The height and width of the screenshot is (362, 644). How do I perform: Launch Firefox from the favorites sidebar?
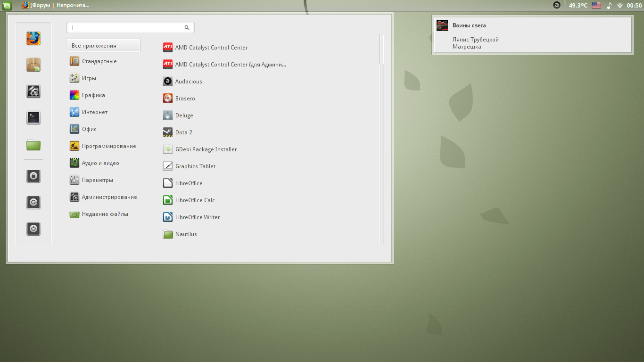(x=33, y=38)
